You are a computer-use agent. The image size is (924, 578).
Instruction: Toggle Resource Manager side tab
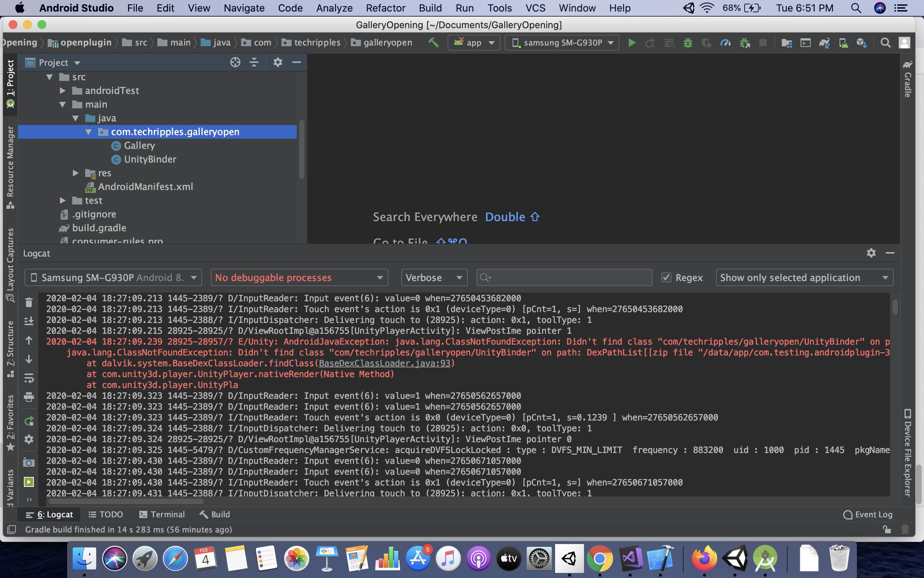point(10,167)
